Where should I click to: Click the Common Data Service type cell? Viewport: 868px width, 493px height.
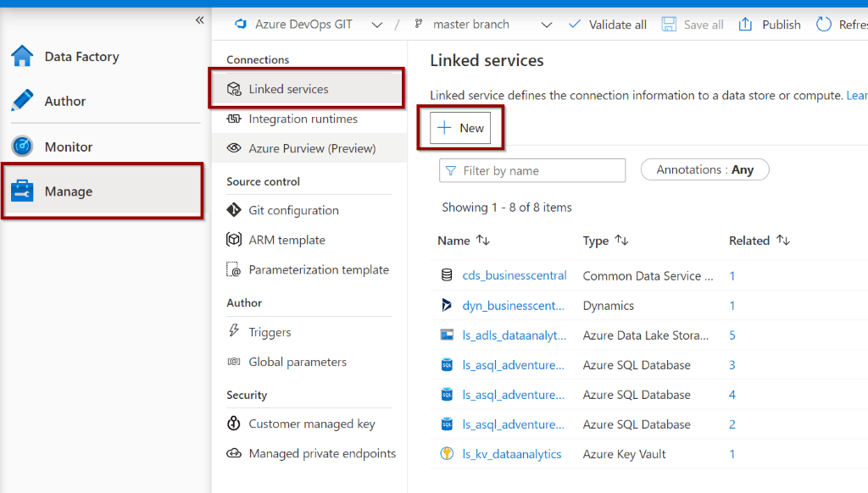tap(648, 275)
